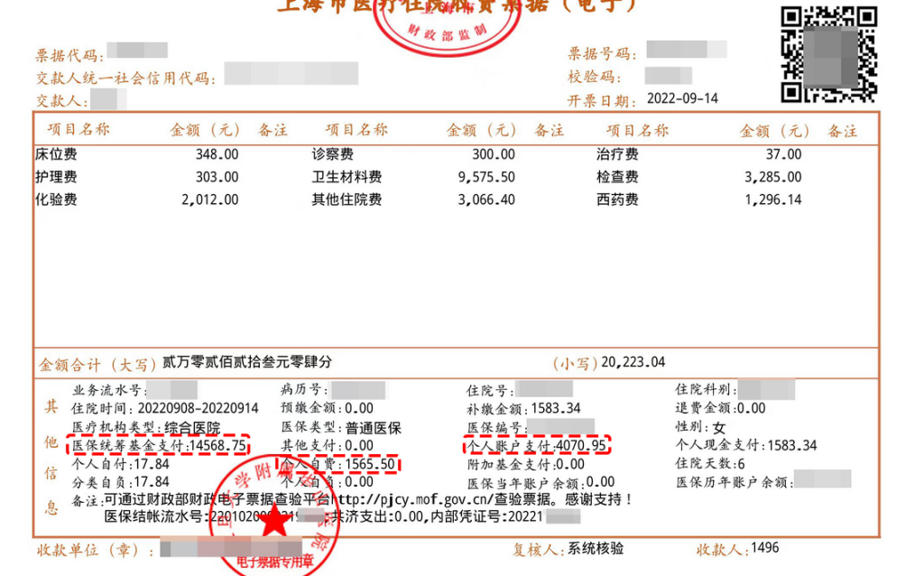
Task: Select the '内部凭证号' value starting 20221
Action: tap(525, 517)
